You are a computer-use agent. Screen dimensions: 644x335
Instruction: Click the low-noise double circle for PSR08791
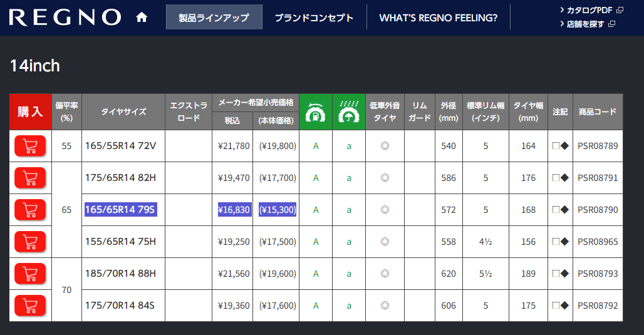click(x=385, y=178)
